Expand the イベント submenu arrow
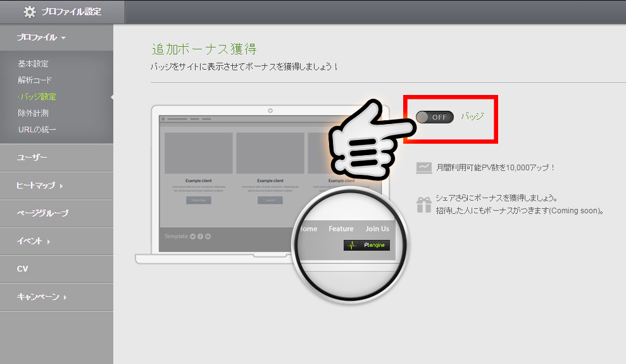The width and height of the screenshot is (626, 364). pos(49,241)
